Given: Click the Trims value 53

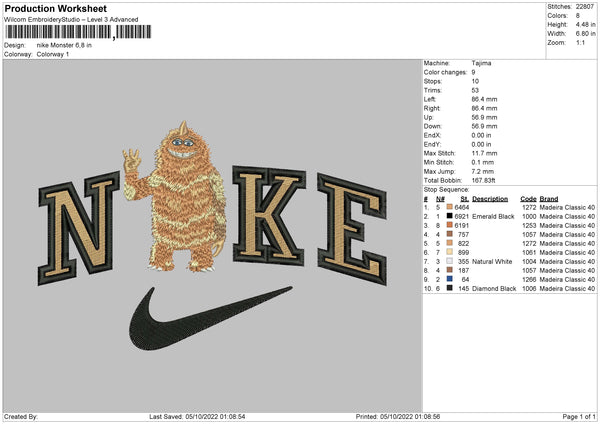Looking at the screenshot, I should click(475, 90).
